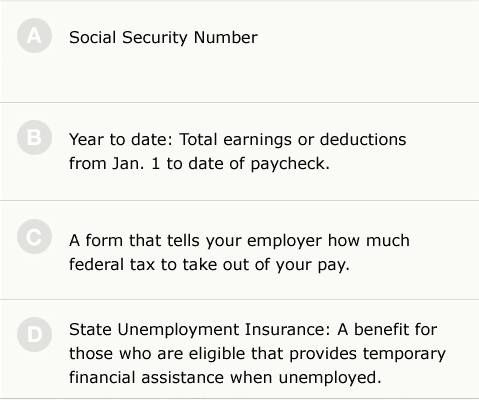The height and width of the screenshot is (400, 479).
Task: Click empty space below 'Social Security Number'
Action: 239,77
